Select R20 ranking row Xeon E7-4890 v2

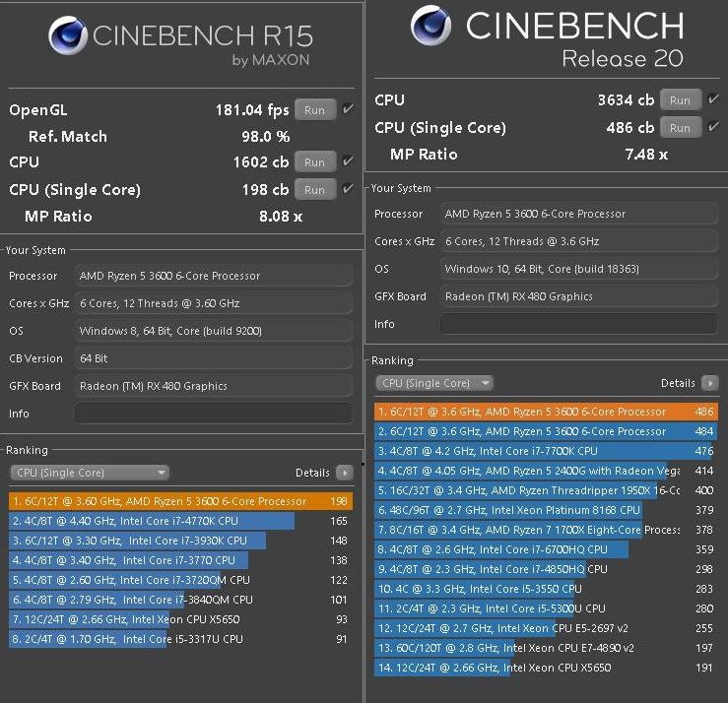546,648
